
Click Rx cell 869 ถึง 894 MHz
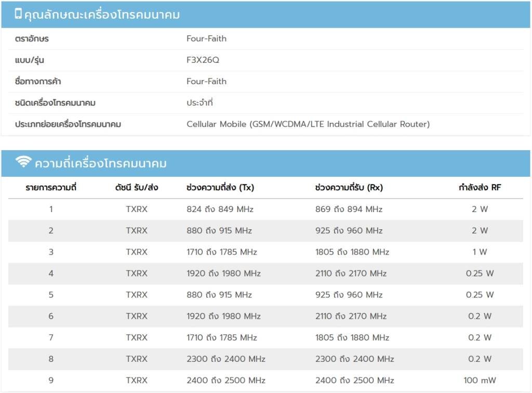click(x=349, y=209)
